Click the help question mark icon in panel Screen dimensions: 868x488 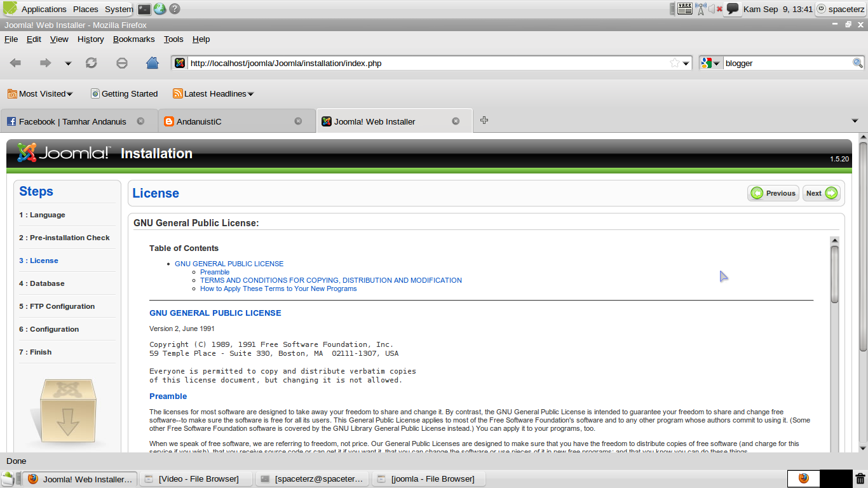click(175, 9)
